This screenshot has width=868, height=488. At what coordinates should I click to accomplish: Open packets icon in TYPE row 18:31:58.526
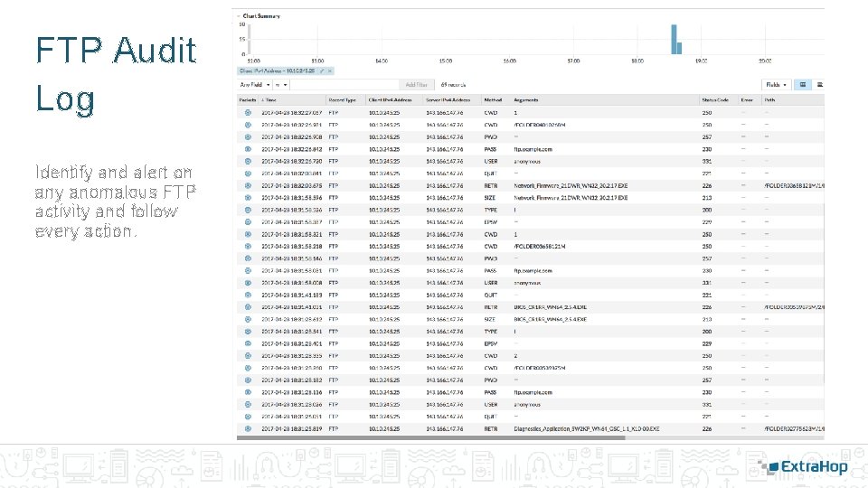click(x=248, y=210)
